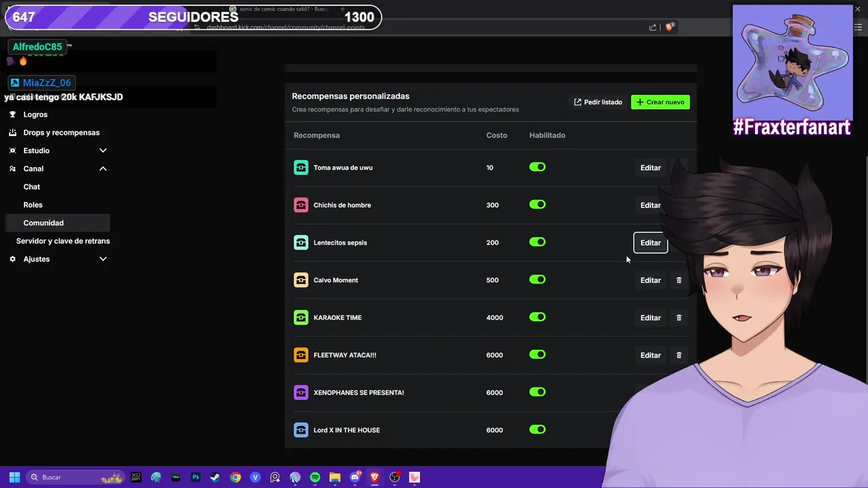Open the Roles page under Canal

tap(33, 205)
